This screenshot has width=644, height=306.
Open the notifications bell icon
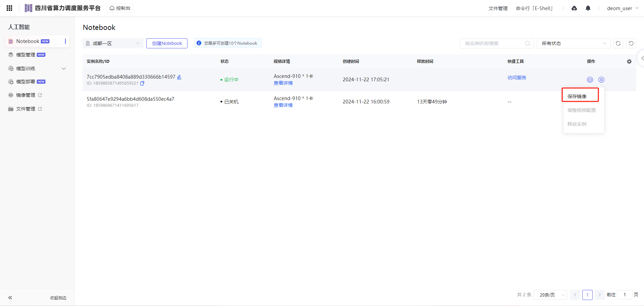[588, 8]
